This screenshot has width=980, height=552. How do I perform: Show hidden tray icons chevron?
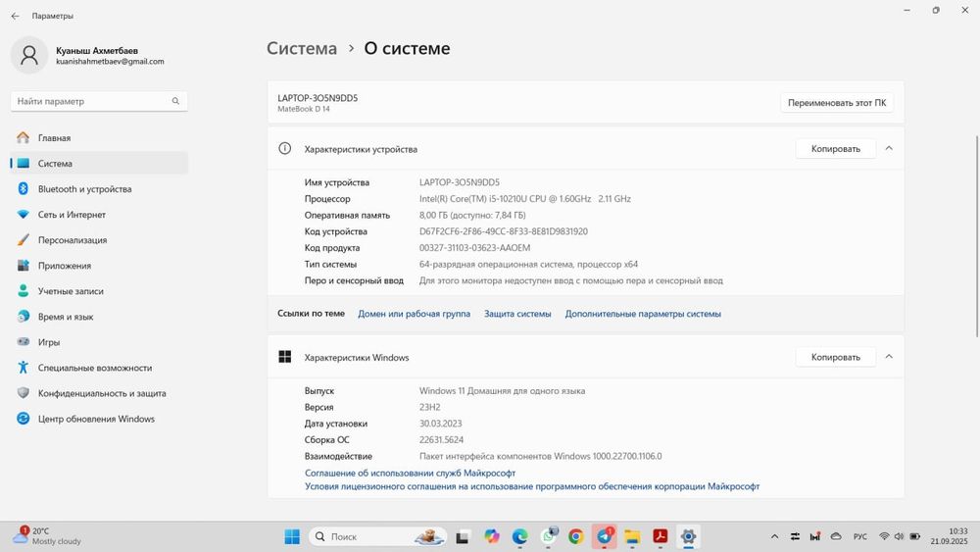774,536
